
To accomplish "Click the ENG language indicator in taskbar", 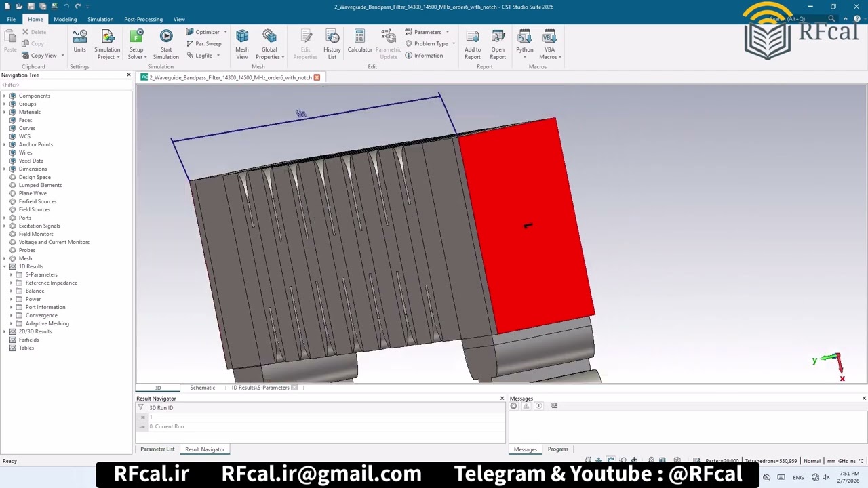I will click(x=798, y=477).
